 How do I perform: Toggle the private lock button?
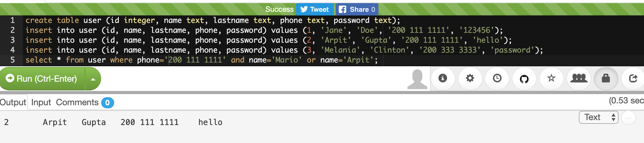coord(606,78)
